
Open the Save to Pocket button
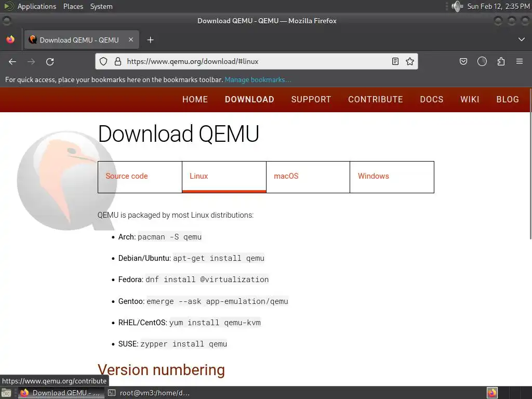point(463,61)
